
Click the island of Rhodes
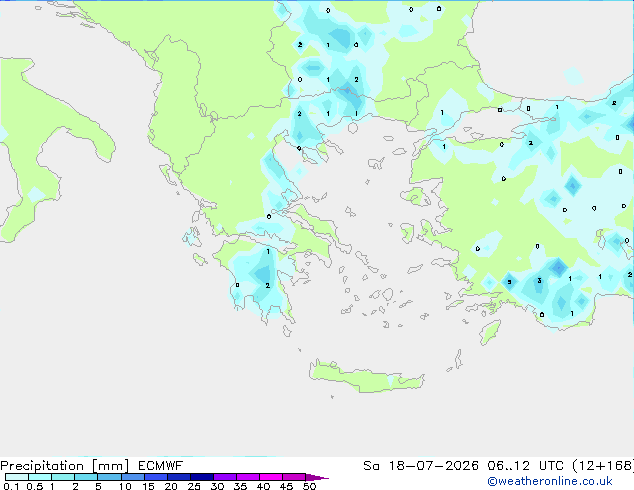(x=490, y=332)
